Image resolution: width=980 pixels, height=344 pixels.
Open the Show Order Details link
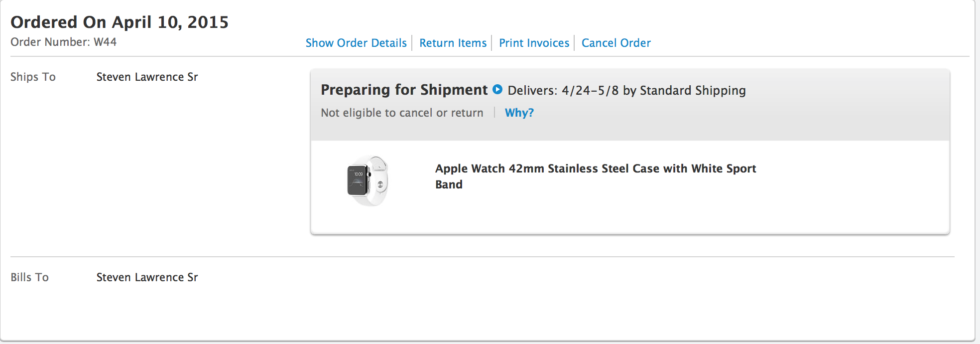[356, 43]
